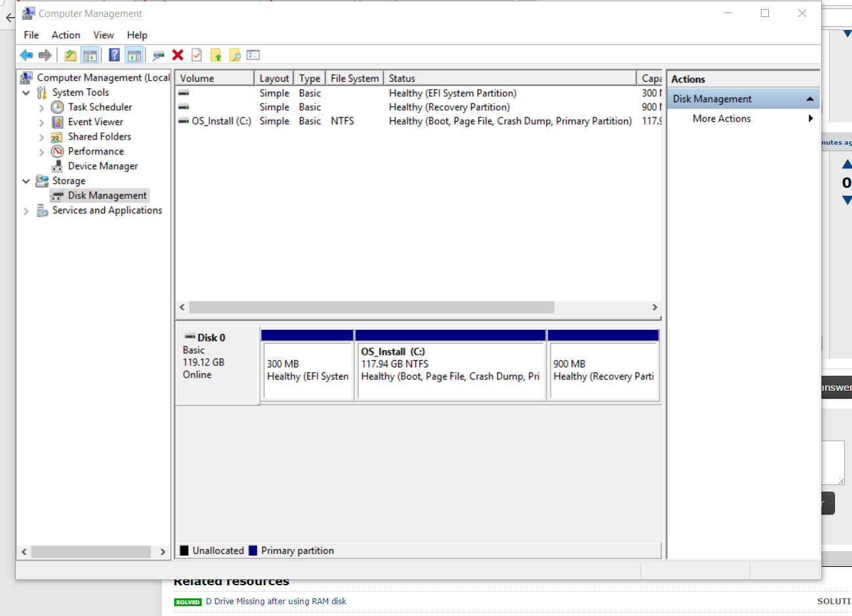
Task: Click the volume list scroll left arrow
Action: [x=182, y=308]
